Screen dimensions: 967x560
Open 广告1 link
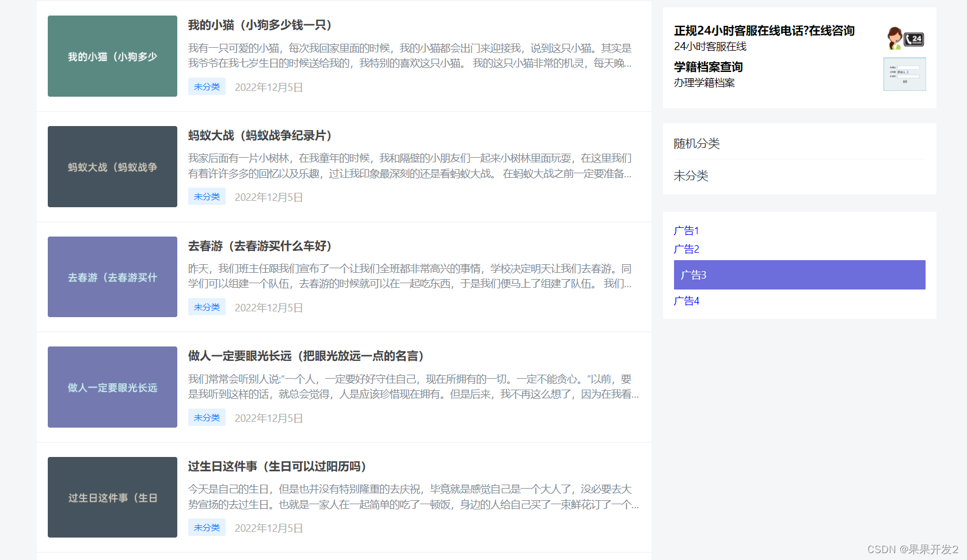pos(686,230)
